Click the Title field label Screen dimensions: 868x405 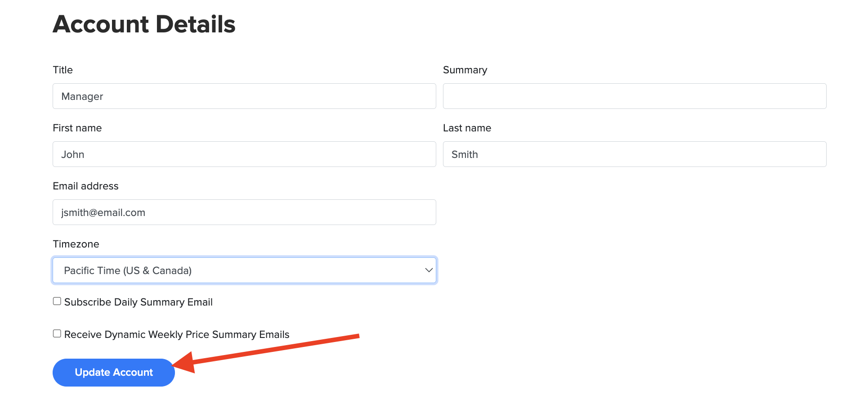point(63,70)
